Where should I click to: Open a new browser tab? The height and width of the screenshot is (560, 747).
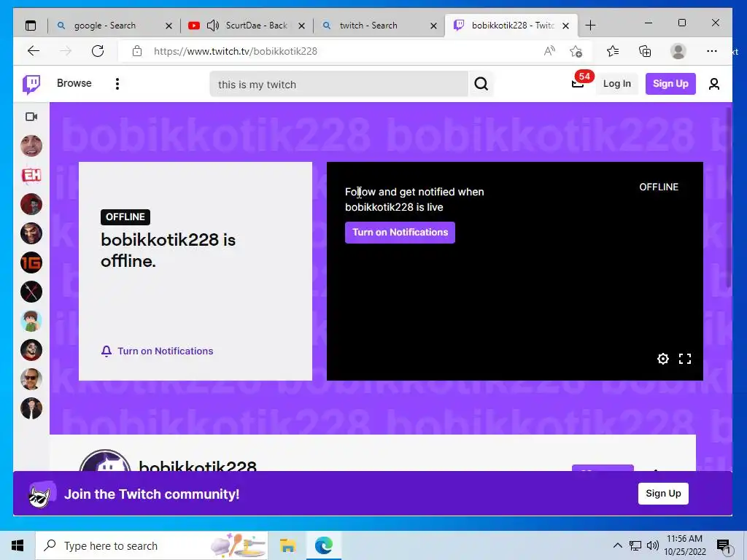tap(590, 26)
